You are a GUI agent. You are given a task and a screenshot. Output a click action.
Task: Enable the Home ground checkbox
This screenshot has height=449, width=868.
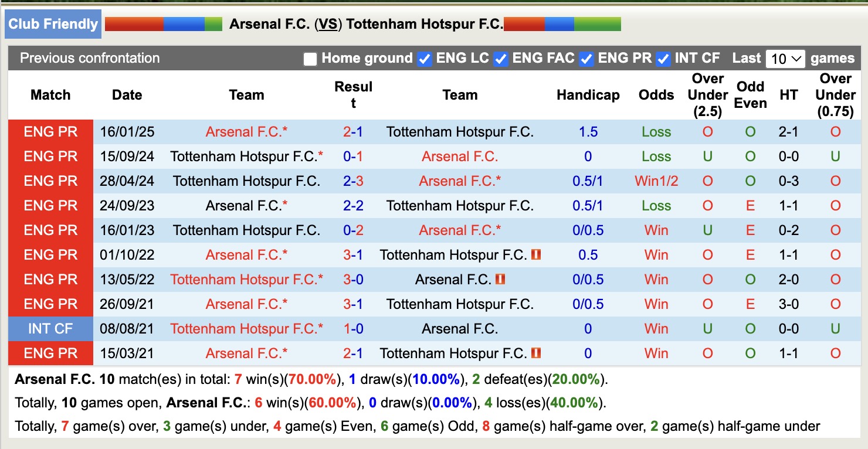(310, 59)
